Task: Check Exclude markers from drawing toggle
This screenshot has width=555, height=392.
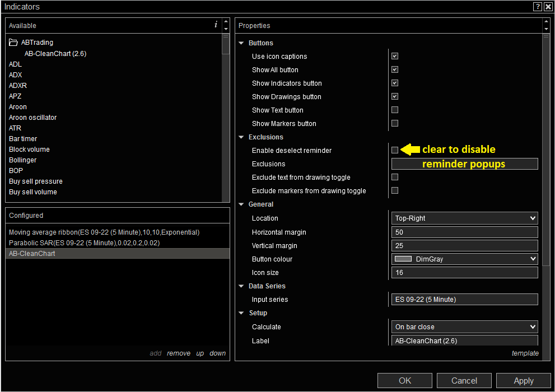Action: (x=395, y=190)
